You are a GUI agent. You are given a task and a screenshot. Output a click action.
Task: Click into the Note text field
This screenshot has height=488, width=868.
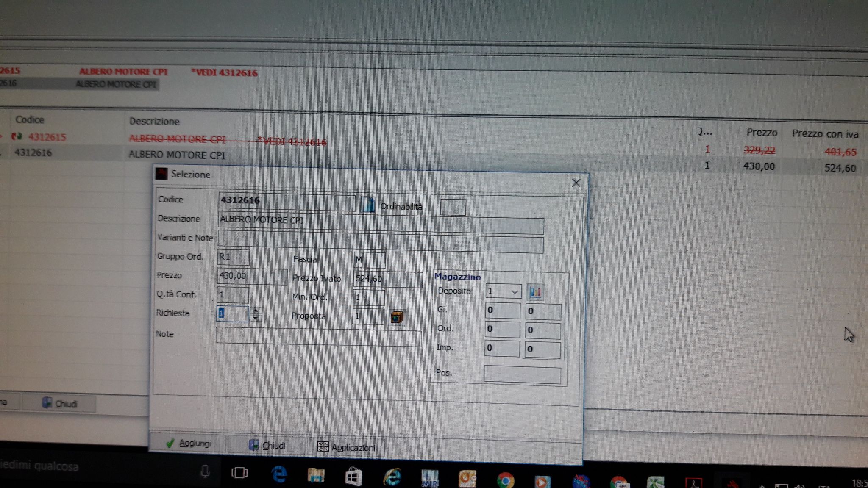tap(318, 338)
